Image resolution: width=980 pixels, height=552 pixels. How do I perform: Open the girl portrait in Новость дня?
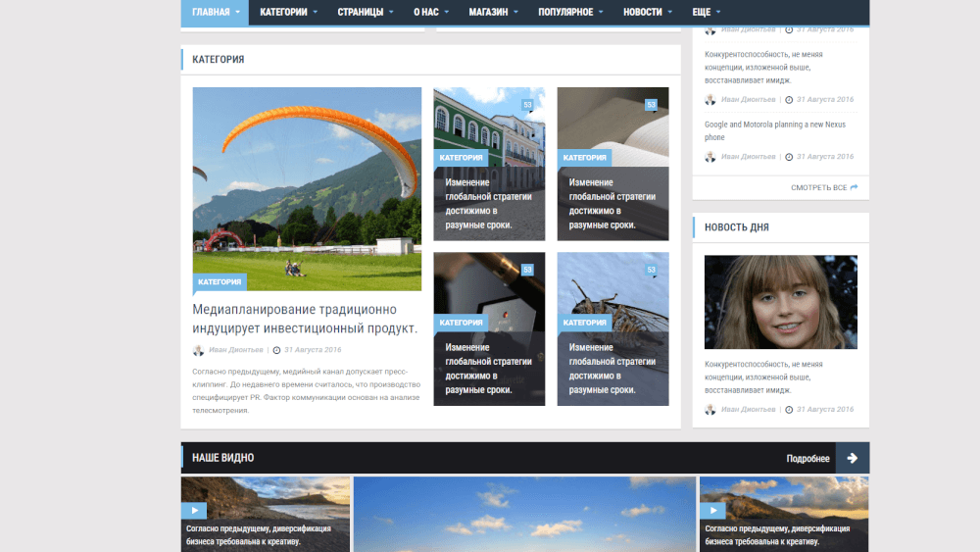click(x=780, y=302)
